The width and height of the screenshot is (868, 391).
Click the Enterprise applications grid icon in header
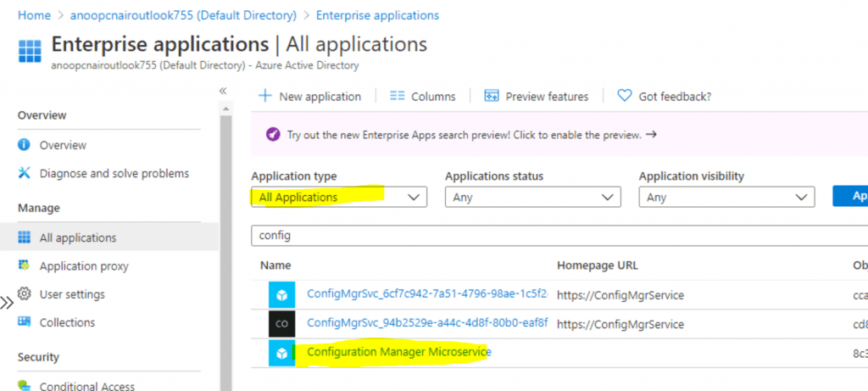pyautogui.click(x=30, y=51)
